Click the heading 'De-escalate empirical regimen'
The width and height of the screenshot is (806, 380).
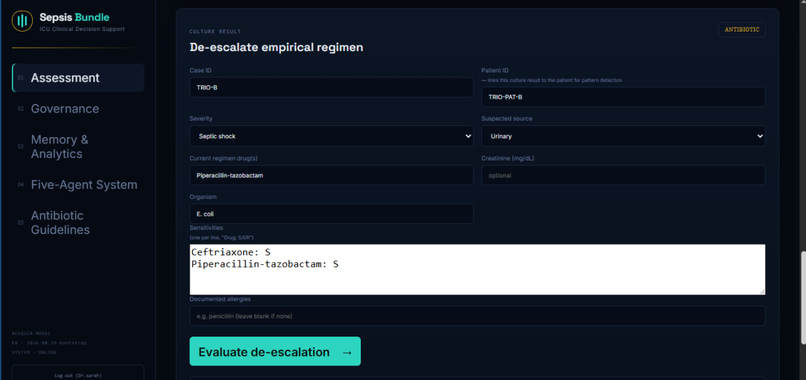[x=277, y=47]
